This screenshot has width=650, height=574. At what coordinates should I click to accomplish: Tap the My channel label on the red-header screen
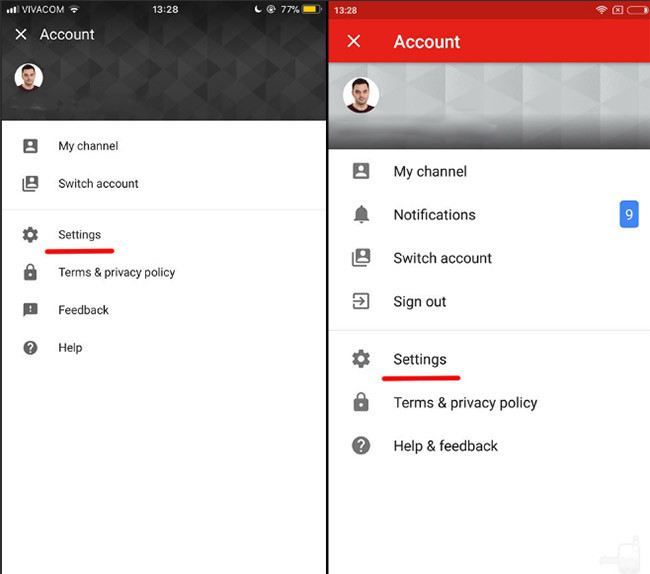[430, 172]
